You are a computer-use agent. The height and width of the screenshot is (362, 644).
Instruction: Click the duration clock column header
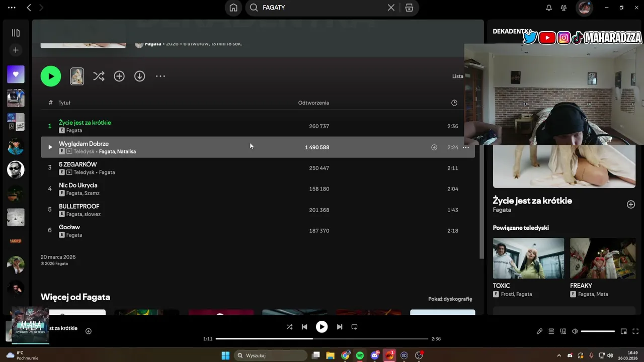click(454, 103)
